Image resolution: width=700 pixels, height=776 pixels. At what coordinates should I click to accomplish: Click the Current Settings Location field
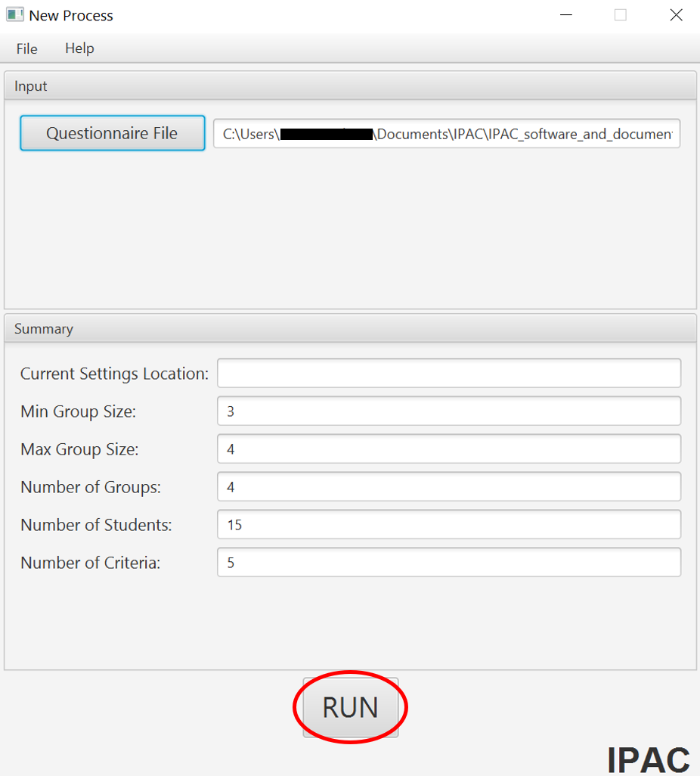click(x=448, y=373)
